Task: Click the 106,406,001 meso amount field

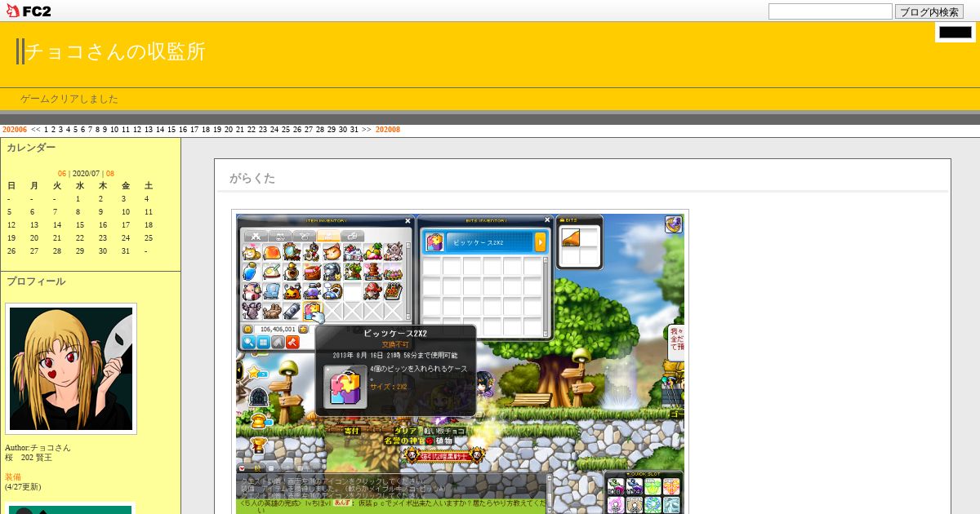Action: (x=275, y=329)
